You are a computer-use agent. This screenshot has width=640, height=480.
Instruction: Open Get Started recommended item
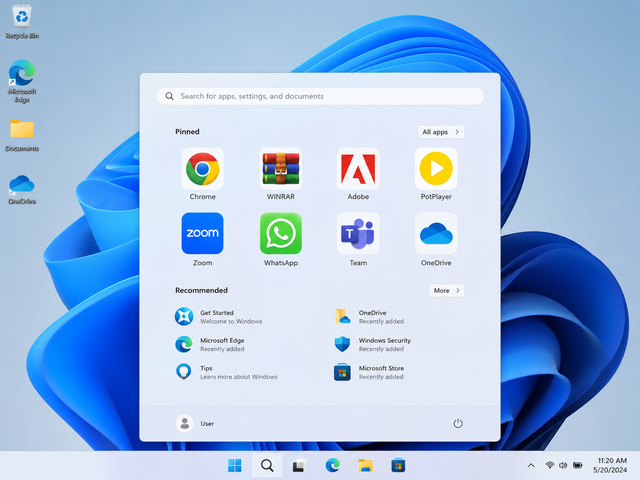[x=219, y=317]
